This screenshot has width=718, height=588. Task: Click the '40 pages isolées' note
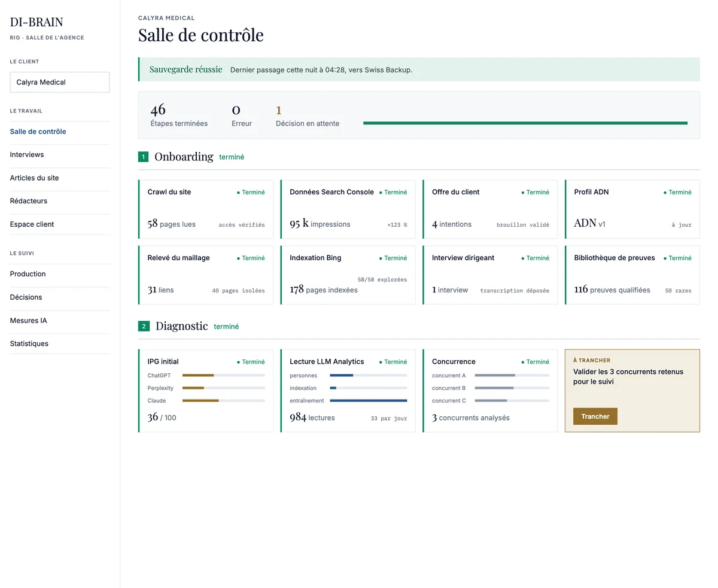(x=238, y=291)
